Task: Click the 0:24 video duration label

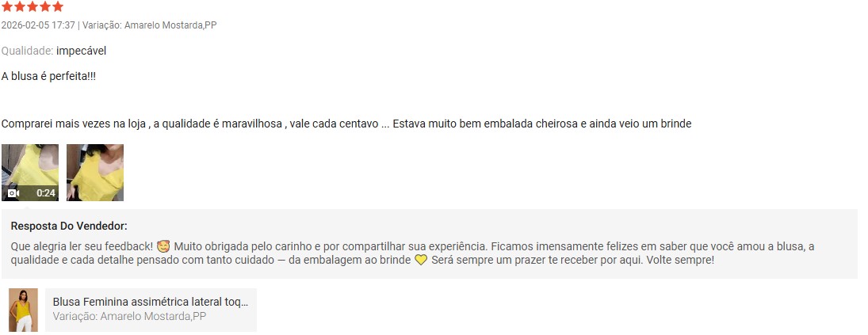Action: click(x=46, y=193)
